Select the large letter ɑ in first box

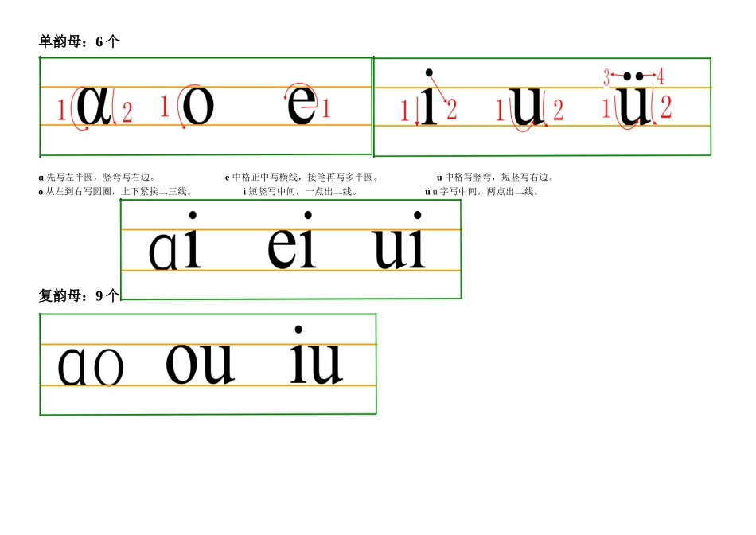tap(94, 105)
